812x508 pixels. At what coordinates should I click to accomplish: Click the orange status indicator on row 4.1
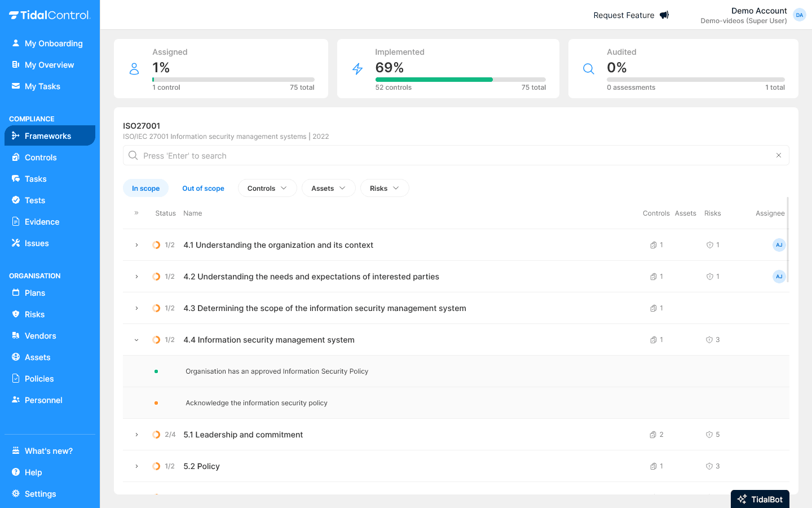[157, 245]
